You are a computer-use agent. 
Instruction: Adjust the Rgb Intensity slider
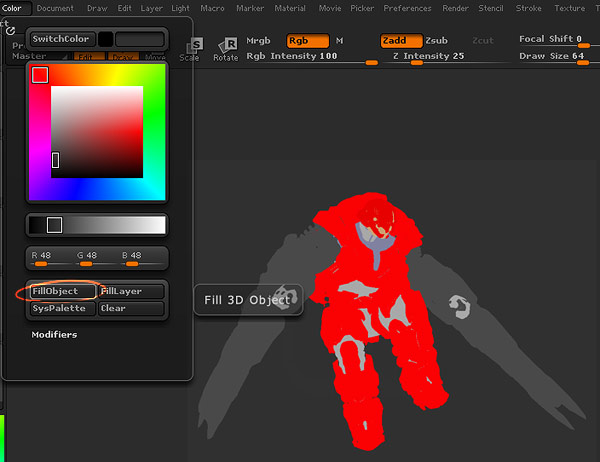(311, 57)
